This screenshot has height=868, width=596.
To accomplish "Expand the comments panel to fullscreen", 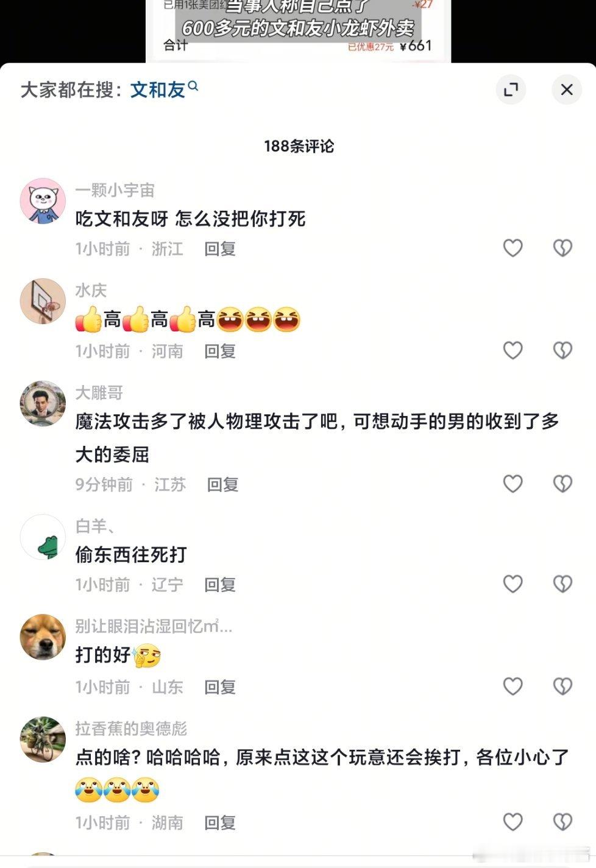I will click(511, 90).
